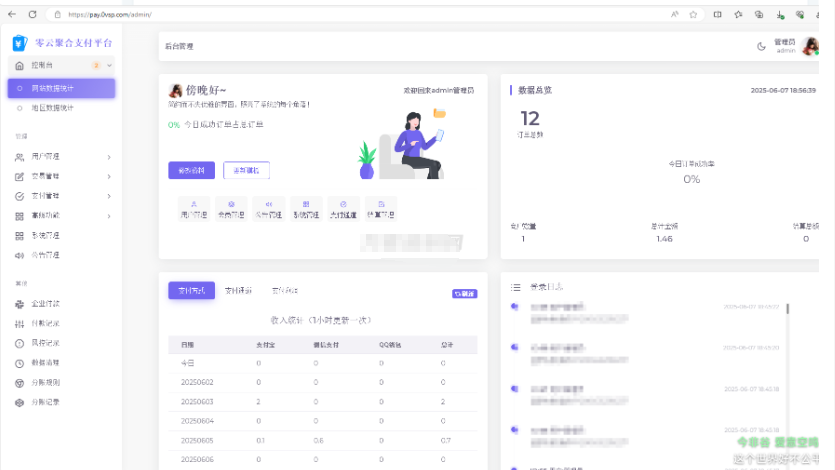Open the 公告管理 speaker shortcut tile
Image resolution: width=835 pixels, height=470 pixels.
click(268, 209)
